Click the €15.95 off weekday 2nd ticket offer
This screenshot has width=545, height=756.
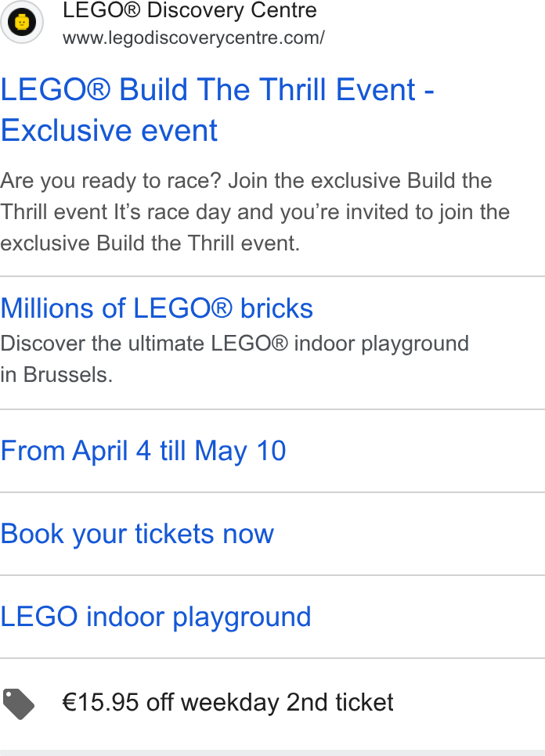228,703
